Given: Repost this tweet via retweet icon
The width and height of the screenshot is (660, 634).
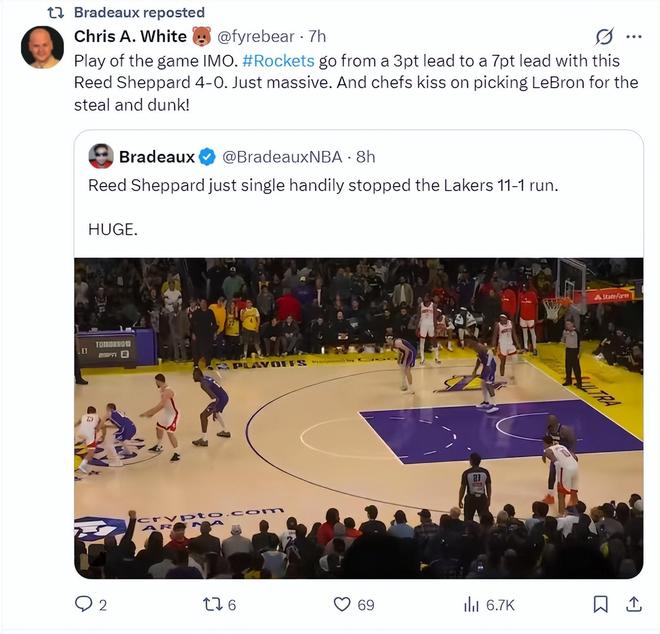Looking at the screenshot, I should [x=212, y=604].
